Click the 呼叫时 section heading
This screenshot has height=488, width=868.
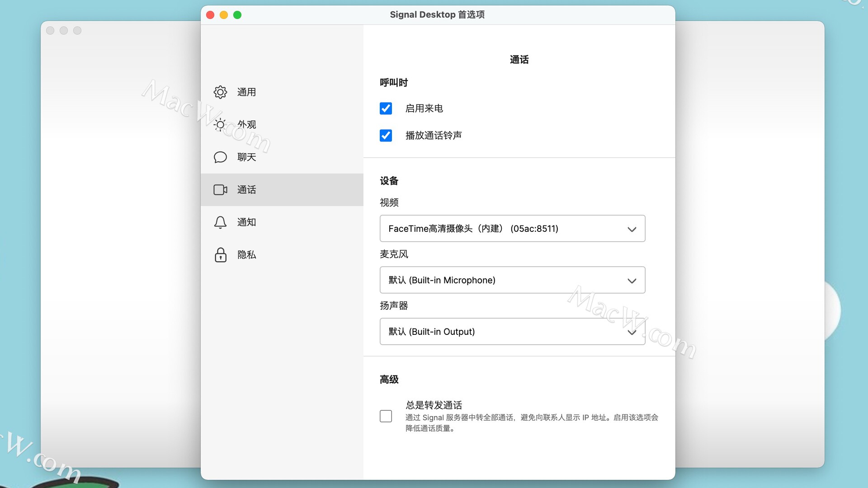point(394,83)
